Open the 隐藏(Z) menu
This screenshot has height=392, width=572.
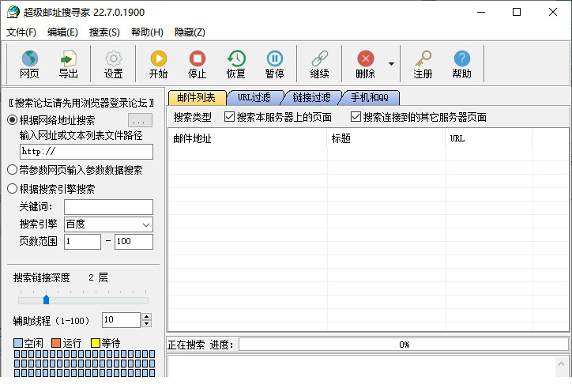[x=190, y=32]
